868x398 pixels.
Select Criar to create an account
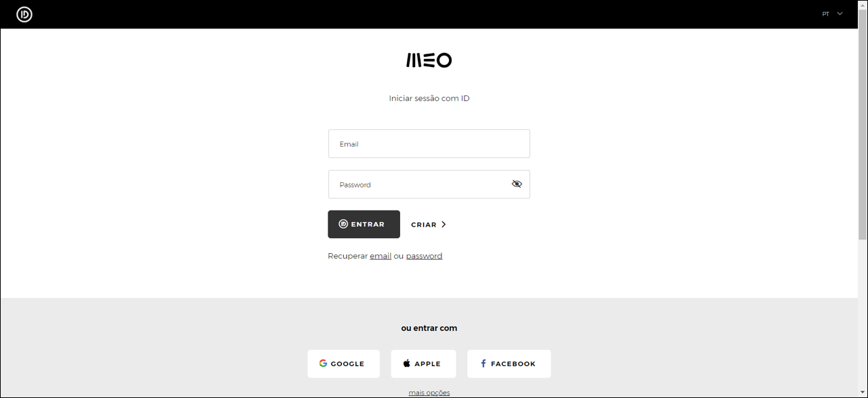point(425,223)
